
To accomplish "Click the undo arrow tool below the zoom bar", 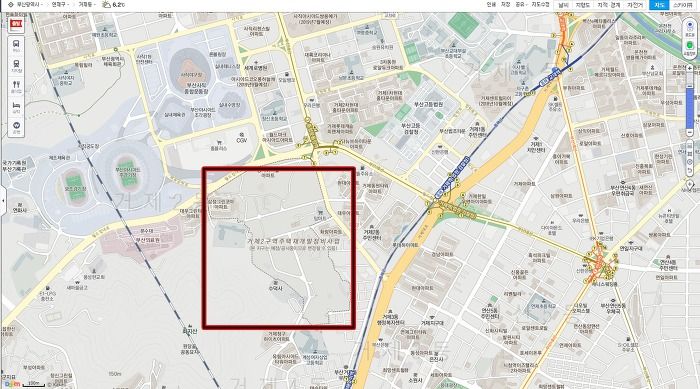I will coord(690,171).
